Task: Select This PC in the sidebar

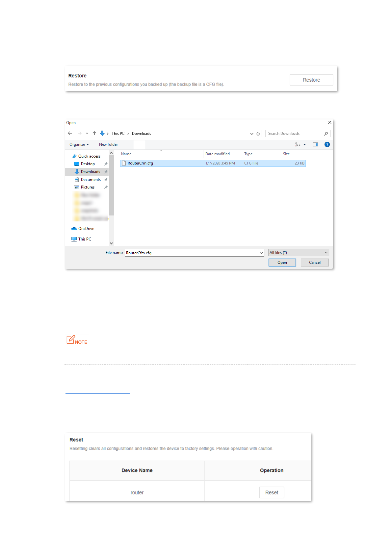Action: pyautogui.click(x=81, y=239)
